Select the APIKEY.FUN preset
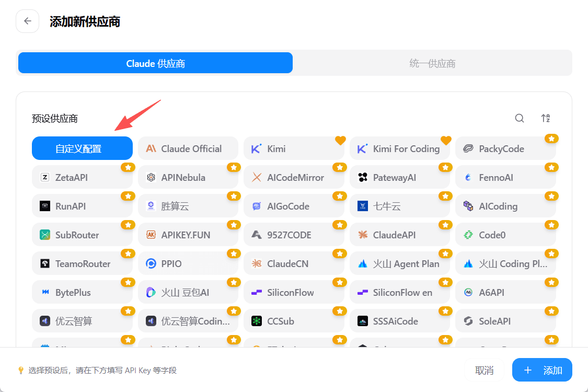Viewport: 588px width, 392px height. (188, 235)
